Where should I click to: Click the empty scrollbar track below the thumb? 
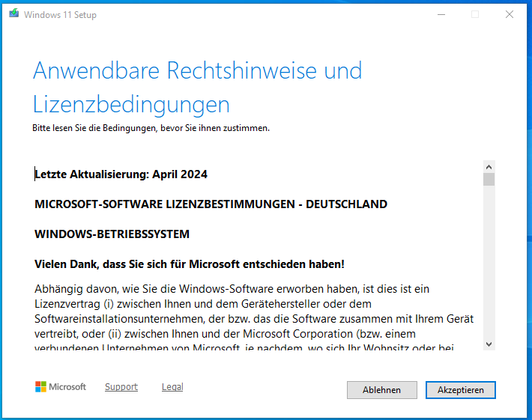(x=489, y=262)
